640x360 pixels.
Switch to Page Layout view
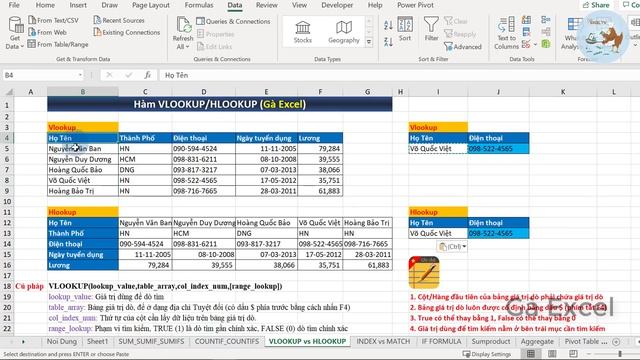click(x=552, y=354)
